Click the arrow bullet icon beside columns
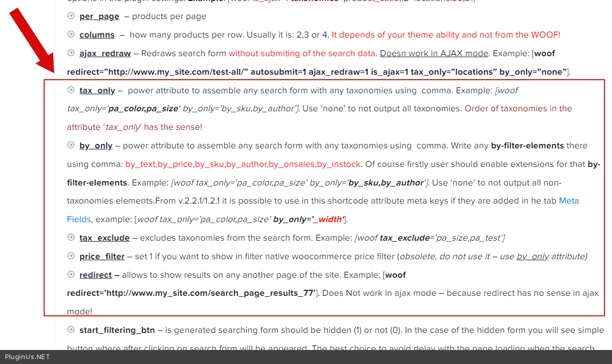Image resolution: width=612 pixels, height=364 pixels. click(x=71, y=35)
